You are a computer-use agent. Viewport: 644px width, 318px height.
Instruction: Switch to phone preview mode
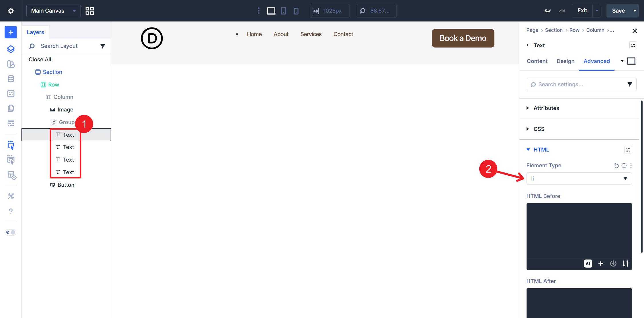pos(296,11)
